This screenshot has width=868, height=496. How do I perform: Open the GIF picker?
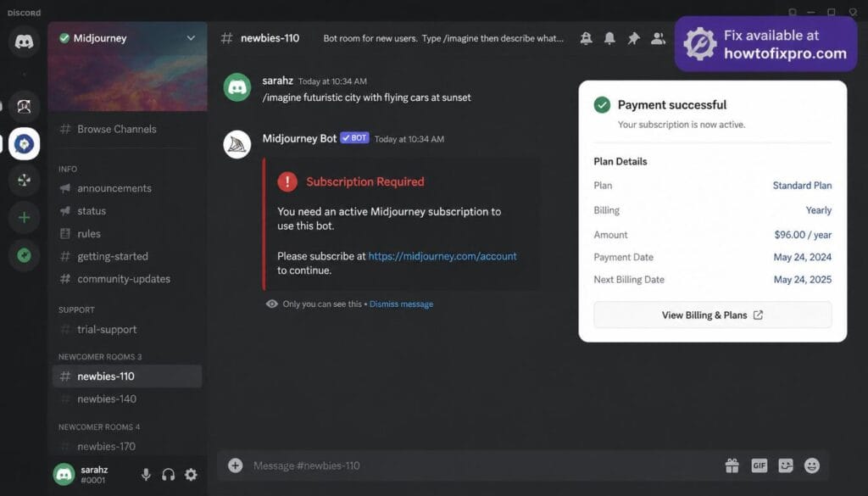759,465
